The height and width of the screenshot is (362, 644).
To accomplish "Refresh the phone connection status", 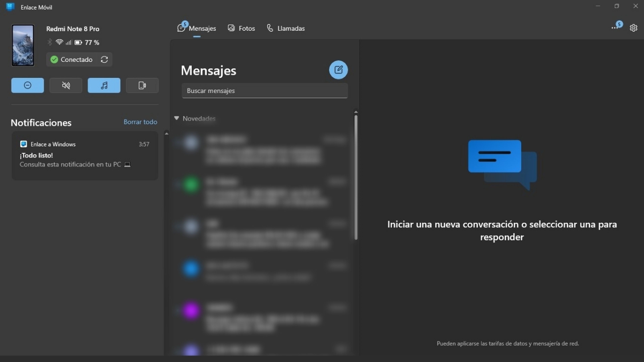I will click(104, 59).
